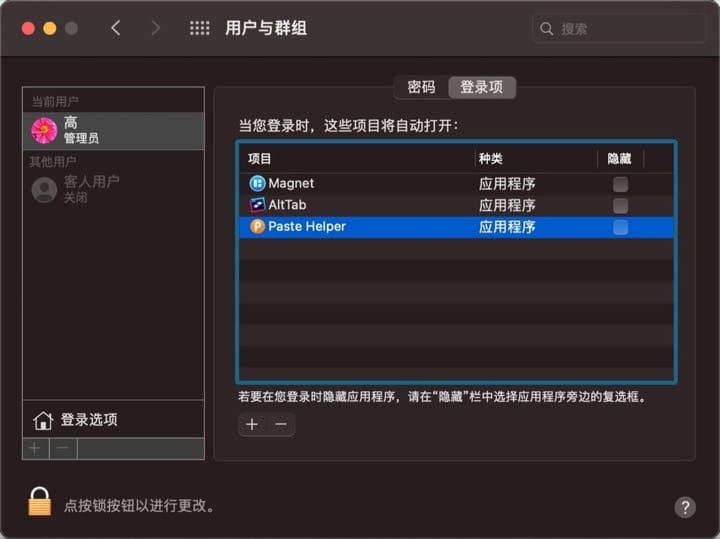
Task: Click the search magnifier icon
Action: coord(546,29)
